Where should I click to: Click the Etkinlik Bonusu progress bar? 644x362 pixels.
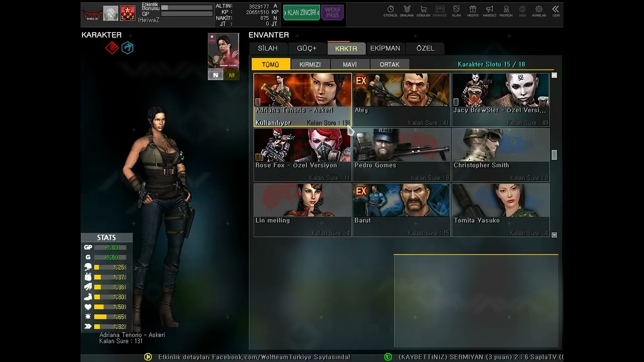(x=187, y=8)
